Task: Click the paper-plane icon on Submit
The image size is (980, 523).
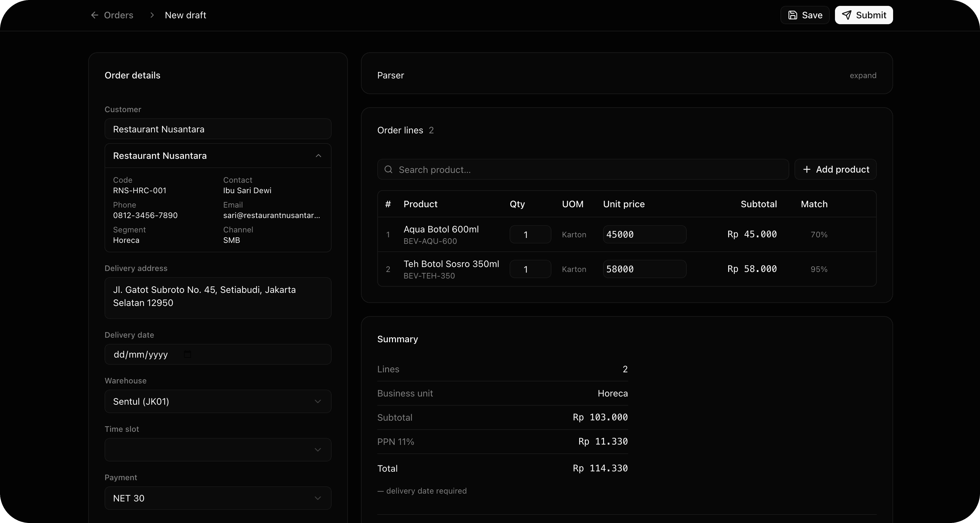Action: click(x=847, y=15)
